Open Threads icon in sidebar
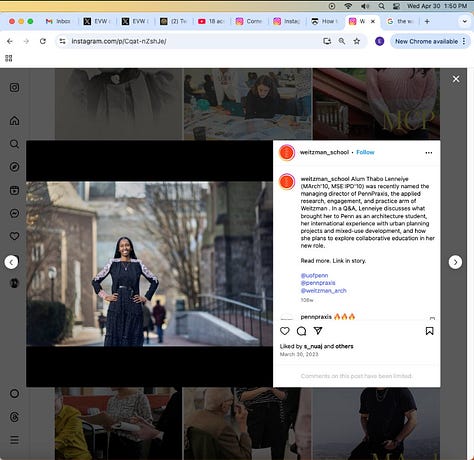474x460 pixels. point(14,417)
